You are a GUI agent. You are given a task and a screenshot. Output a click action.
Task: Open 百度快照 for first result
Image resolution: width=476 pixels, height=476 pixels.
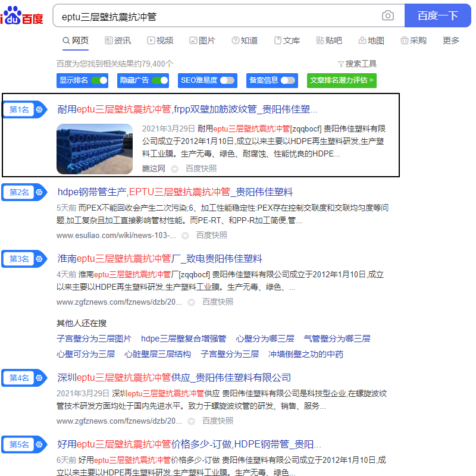coord(201,169)
